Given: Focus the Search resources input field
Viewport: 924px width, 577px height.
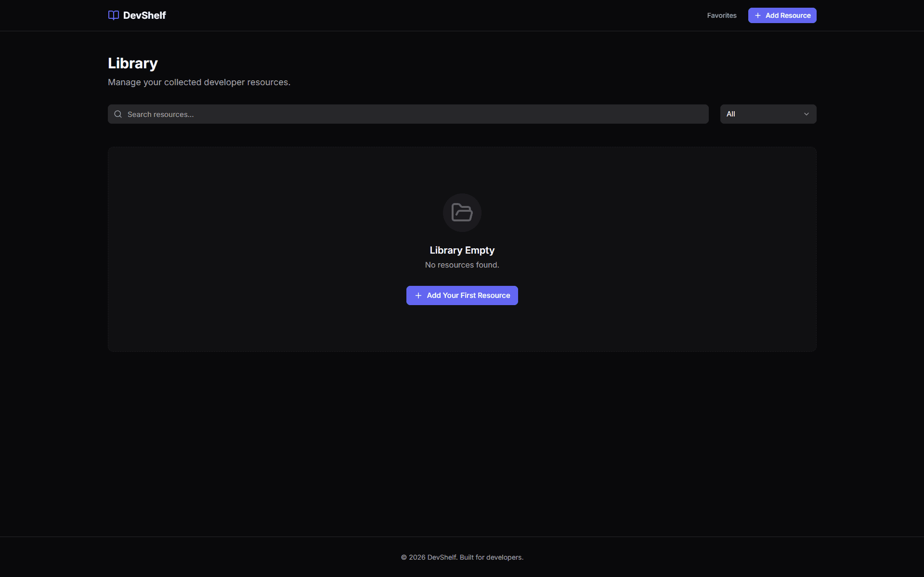Looking at the screenshot, I should (337, 114).
